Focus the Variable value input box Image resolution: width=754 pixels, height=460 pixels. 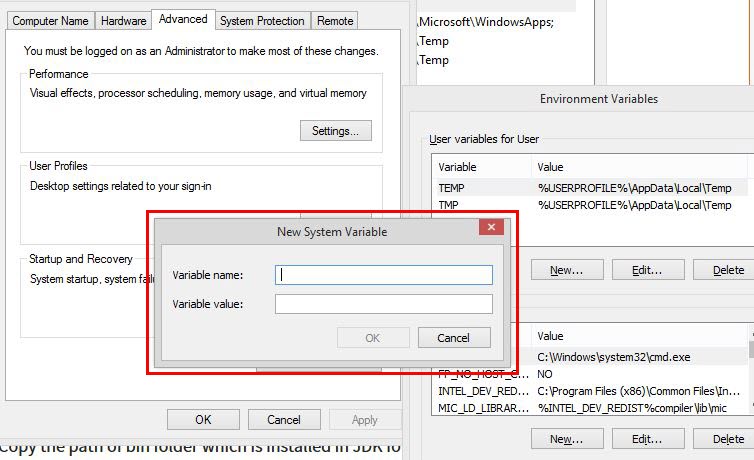(384, 304)
